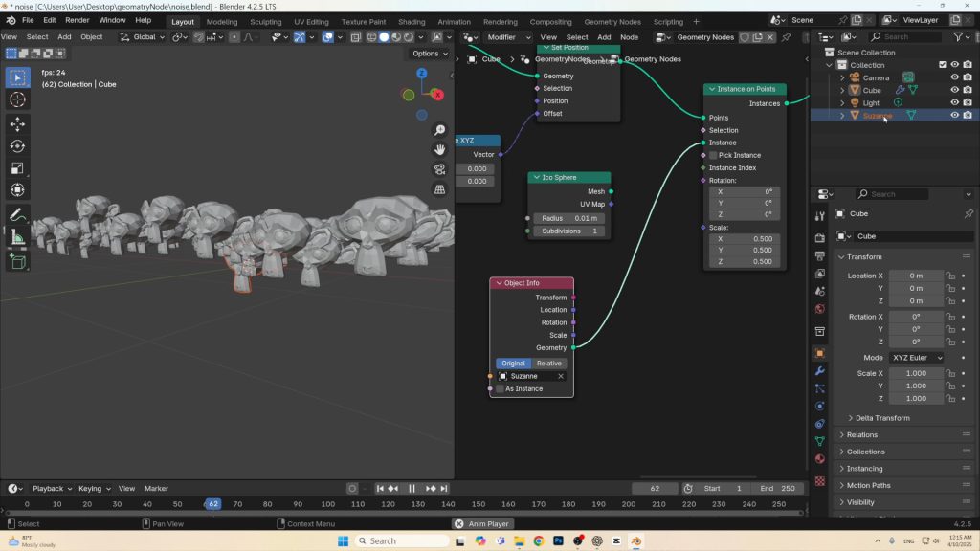Click the Ico Sphere Radius slider field
Screen dimensions: 980x551
(x=568, y=219)
